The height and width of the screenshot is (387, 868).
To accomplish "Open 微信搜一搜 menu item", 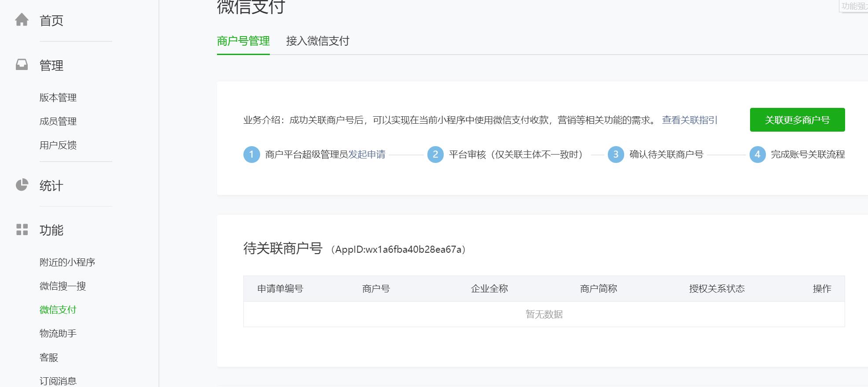I will click(x=63, y=286).
